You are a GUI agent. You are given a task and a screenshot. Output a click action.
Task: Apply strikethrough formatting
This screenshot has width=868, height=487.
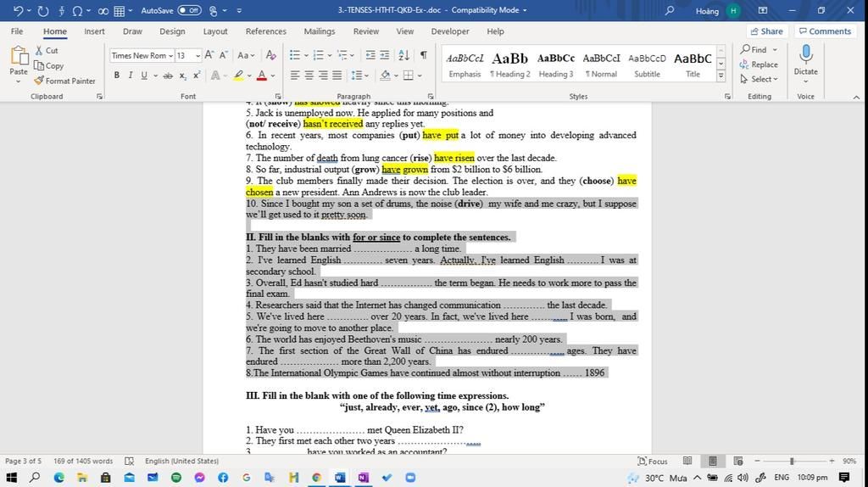tap(168, 76)
